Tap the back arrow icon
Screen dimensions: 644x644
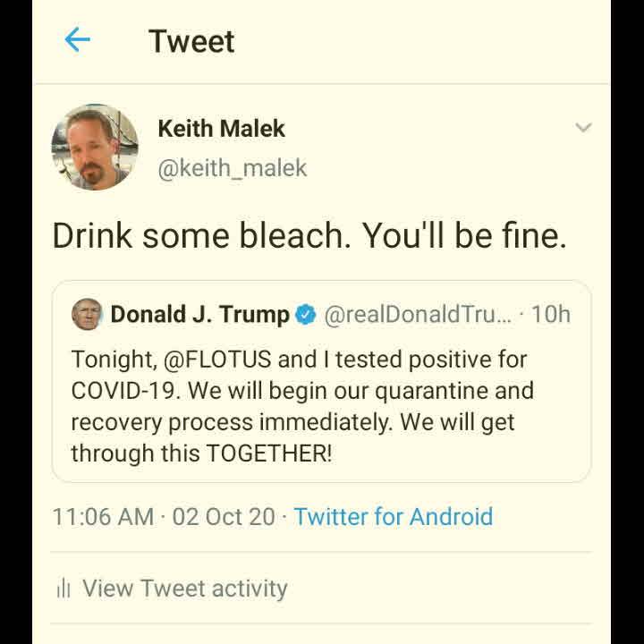pos(78,39)
